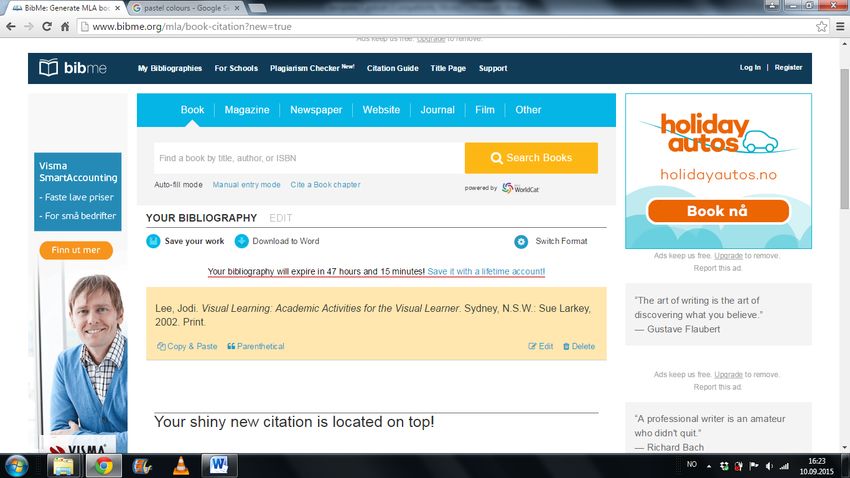Select the Journal source tab
Image resolution: width=850 pixels, height=478 pixels.
(x=437, y=109)
